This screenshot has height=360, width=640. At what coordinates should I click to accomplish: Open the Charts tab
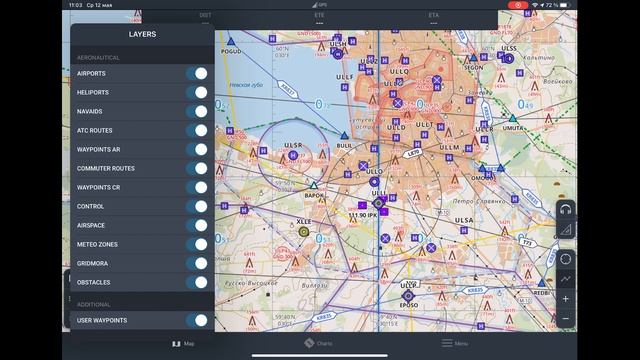pos(318,343)
